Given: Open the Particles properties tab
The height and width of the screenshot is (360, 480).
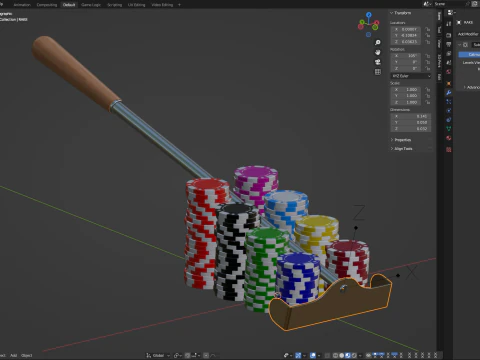Looking at the screenshot, I should tap(449, 102).
